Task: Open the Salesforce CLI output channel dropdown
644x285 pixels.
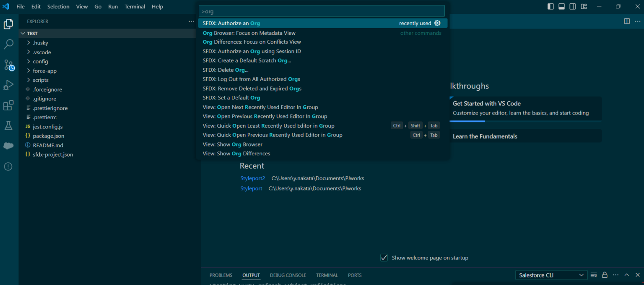Action: 551,275
